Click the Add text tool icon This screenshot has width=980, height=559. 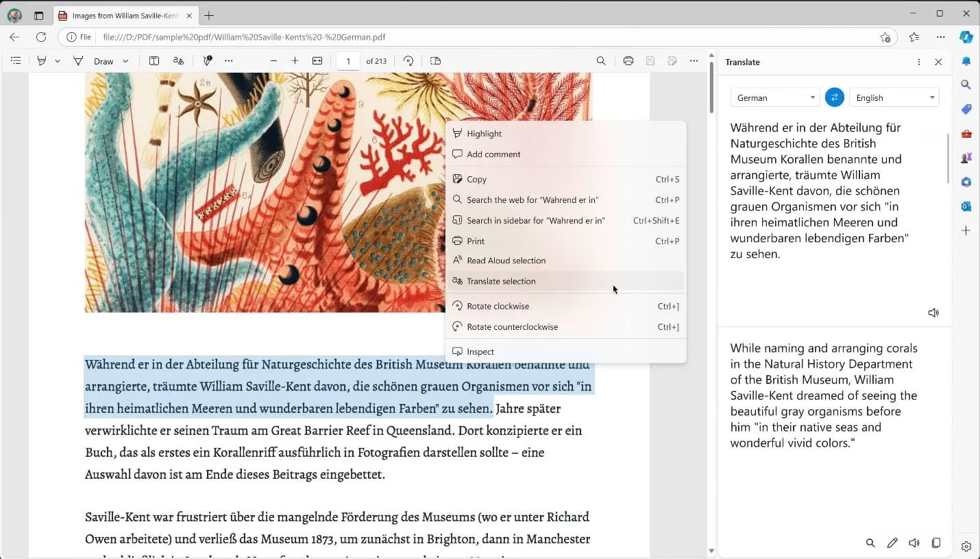click(x=156, y=60)
